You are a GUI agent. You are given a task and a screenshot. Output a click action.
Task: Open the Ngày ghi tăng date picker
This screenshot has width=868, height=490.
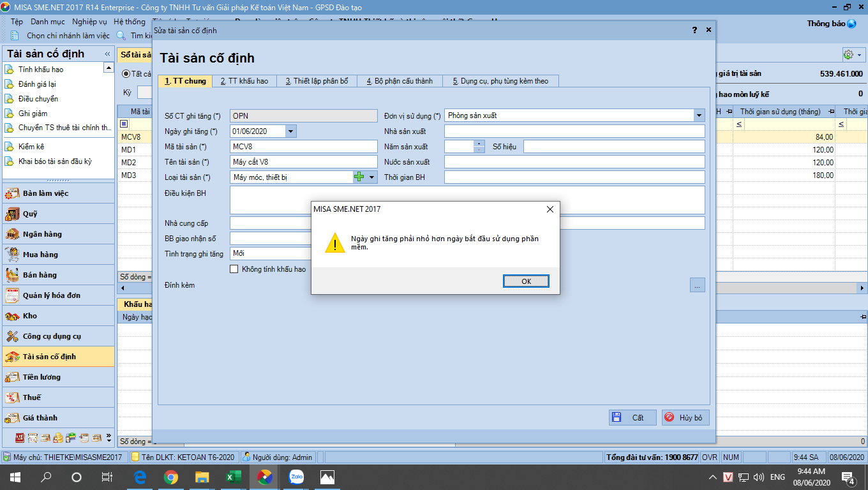coord(291,131)
